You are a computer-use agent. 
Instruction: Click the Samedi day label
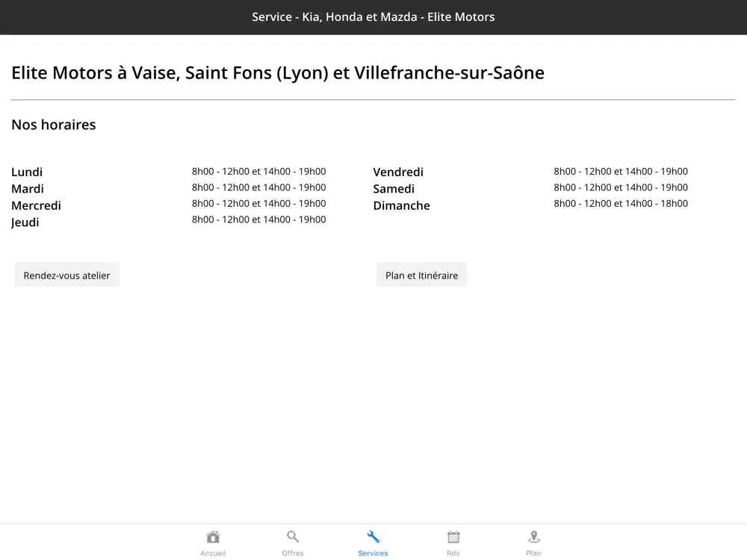tap(394, 189)
